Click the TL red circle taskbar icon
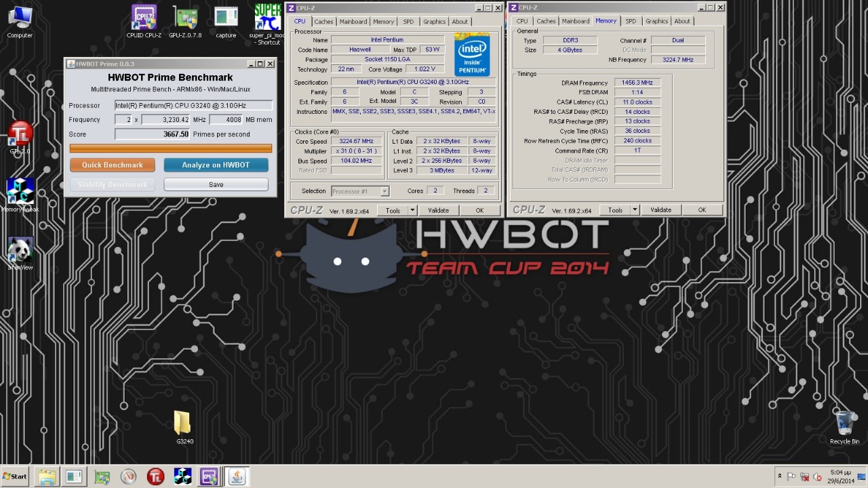868x488 pixels. tap(155, 476)
